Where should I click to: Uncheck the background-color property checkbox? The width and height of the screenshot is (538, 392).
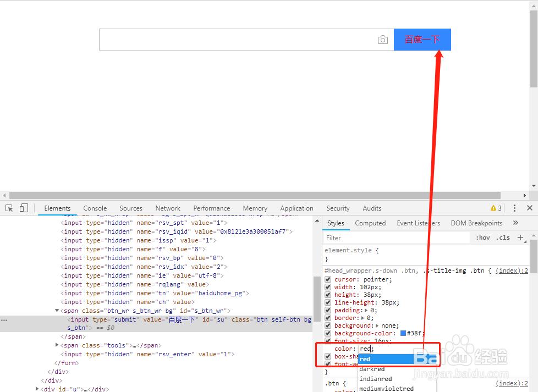tap(328, 333)
